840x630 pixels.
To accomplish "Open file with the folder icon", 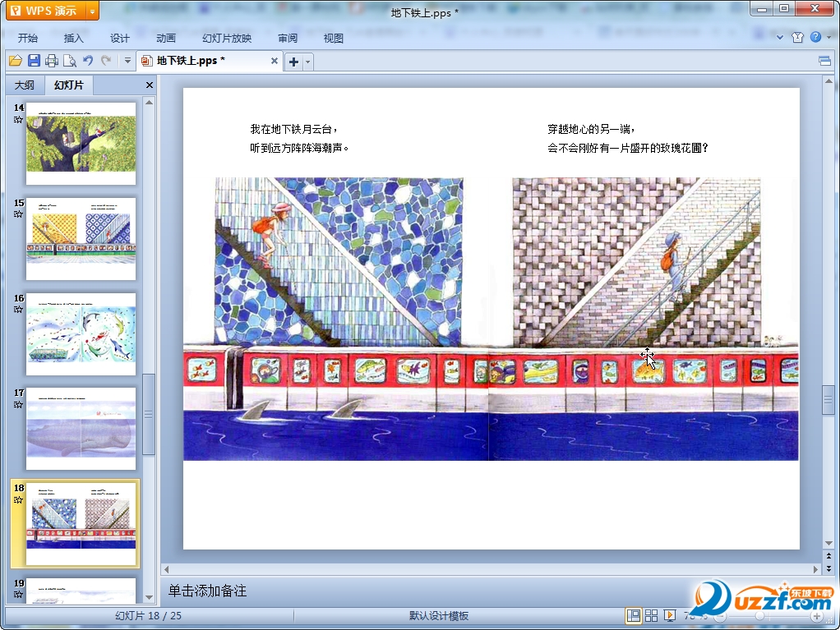I will [16, 61].
